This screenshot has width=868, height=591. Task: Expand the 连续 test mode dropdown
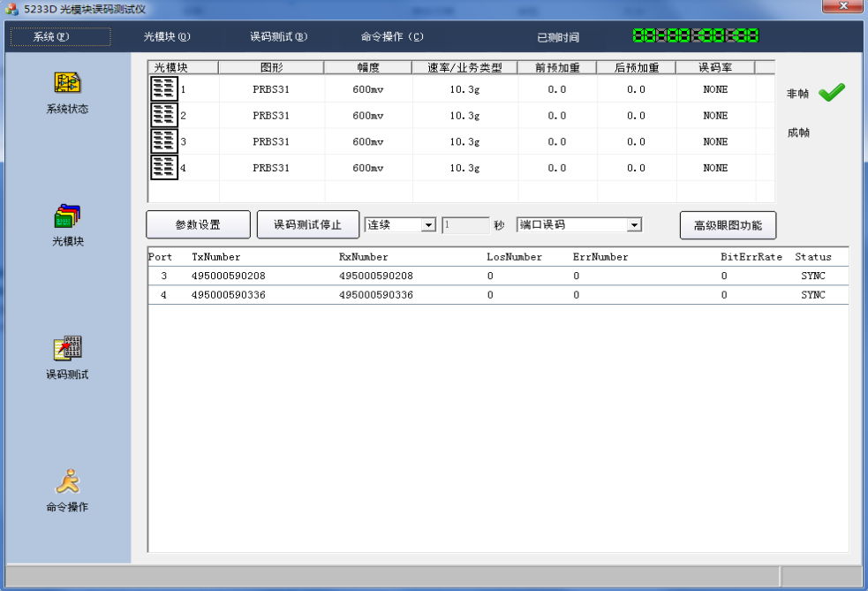[x=428, y=225]
